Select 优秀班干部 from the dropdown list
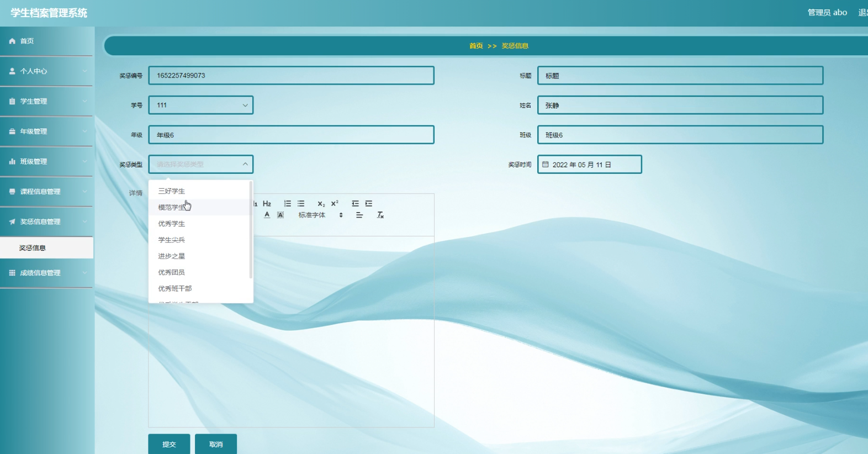This screenshot has height=454, width=868. point(200,288)
